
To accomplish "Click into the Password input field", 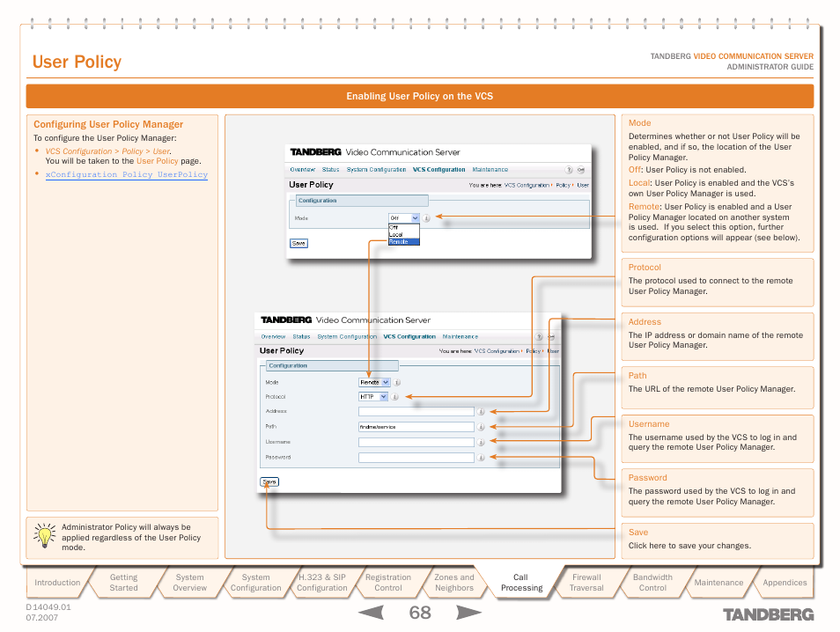I will 416,458.
